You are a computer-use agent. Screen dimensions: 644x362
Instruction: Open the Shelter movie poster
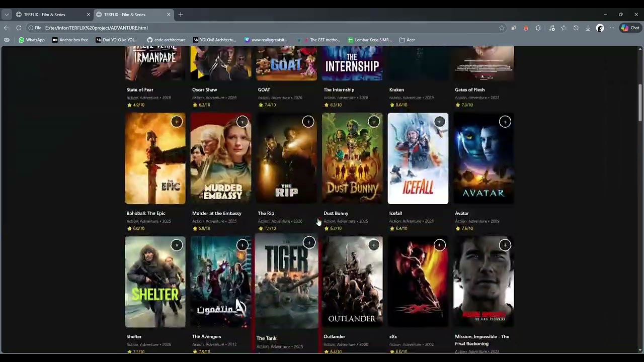155,282
